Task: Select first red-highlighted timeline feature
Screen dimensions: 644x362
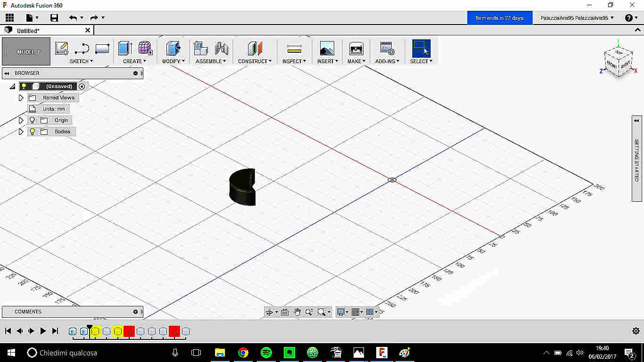Action: (129, 331)
